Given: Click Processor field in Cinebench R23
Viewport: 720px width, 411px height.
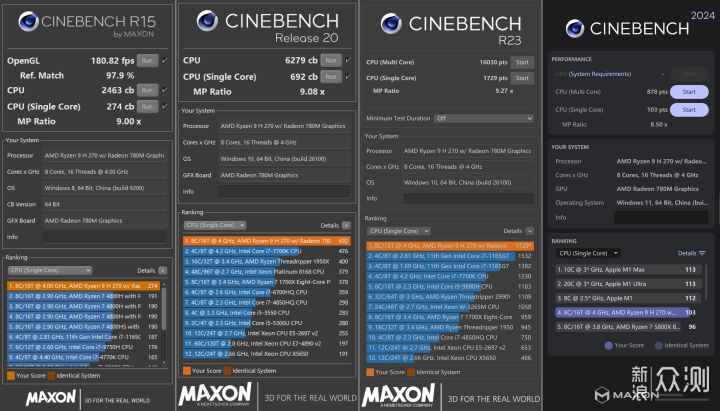Looking at the screenshot, I should tap(468, 151).
